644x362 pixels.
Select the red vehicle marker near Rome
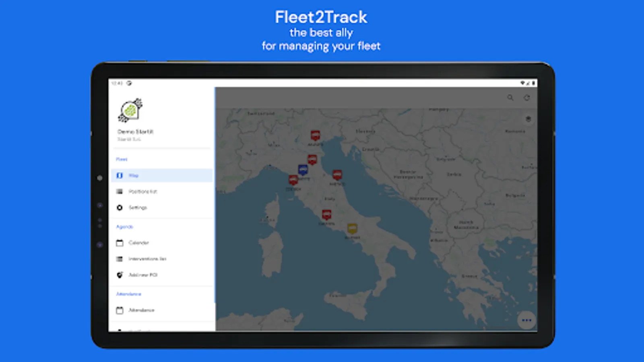(327, 215)
